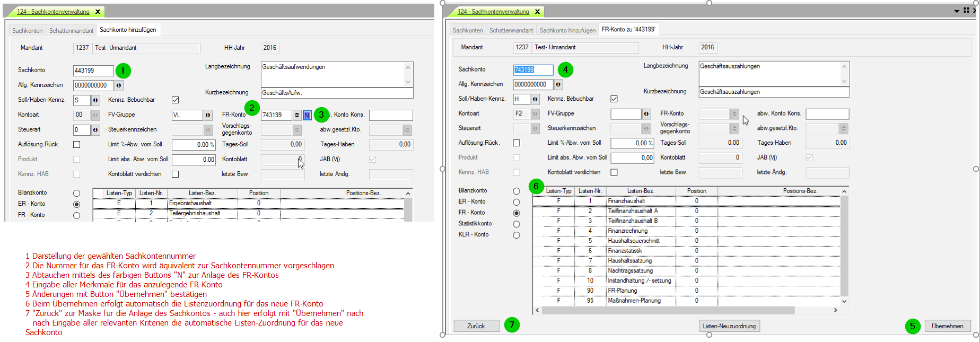The width and height of the screenshot is (980, 342).
Task: Click the Listen-Neuzuordnung button
Action: (x=729, y=326)
